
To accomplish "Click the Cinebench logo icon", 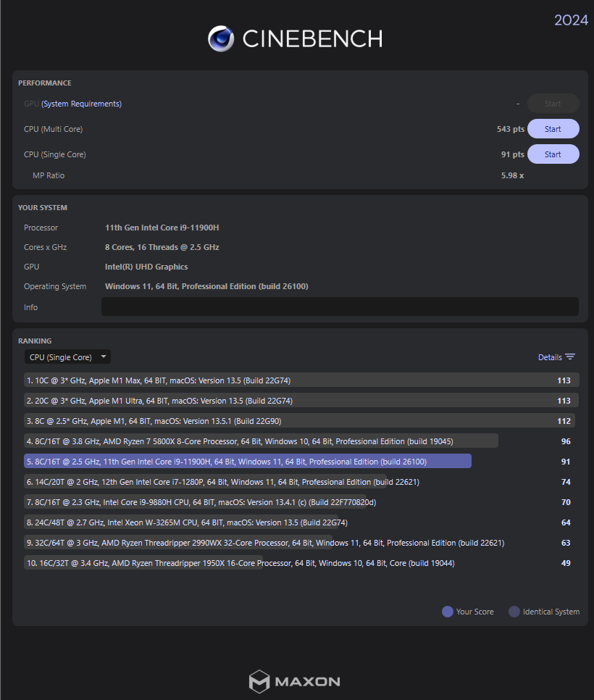I will click(221, 38).
